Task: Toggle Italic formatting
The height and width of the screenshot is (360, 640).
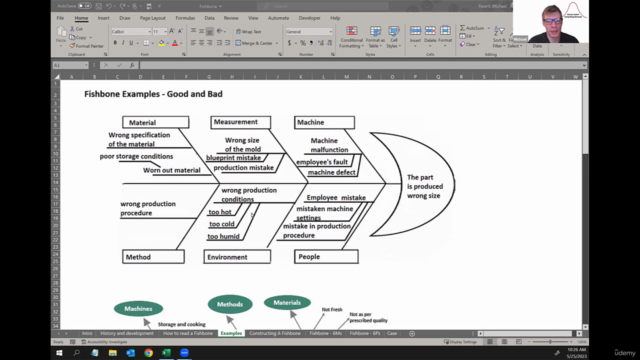Action: 123,43
